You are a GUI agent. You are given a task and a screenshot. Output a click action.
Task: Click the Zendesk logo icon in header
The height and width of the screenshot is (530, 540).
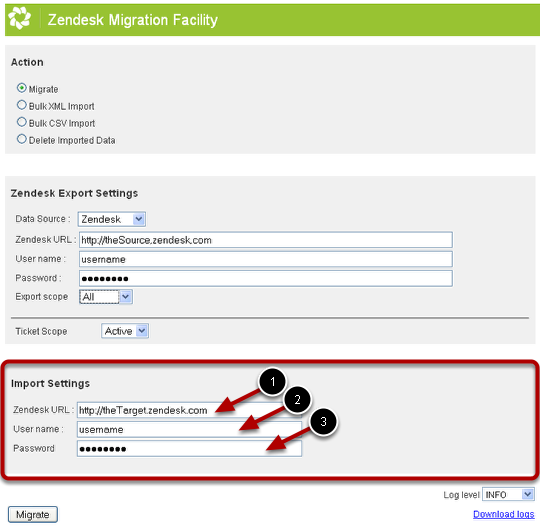19,18
